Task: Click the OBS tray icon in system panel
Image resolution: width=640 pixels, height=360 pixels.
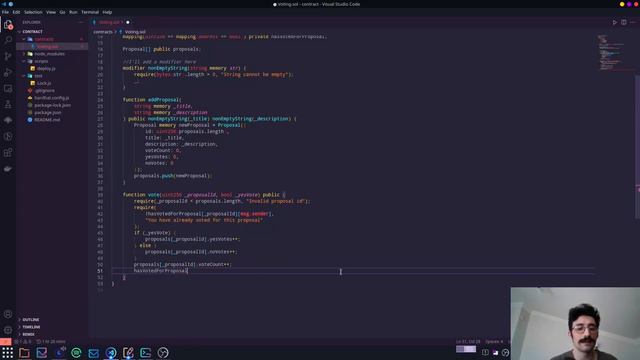Action: (505, 353)
